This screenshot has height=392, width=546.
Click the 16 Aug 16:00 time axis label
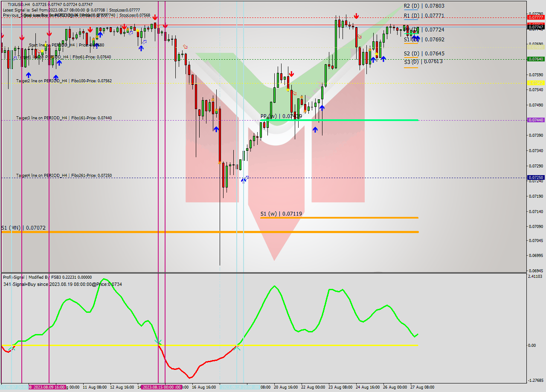(204, 387)
